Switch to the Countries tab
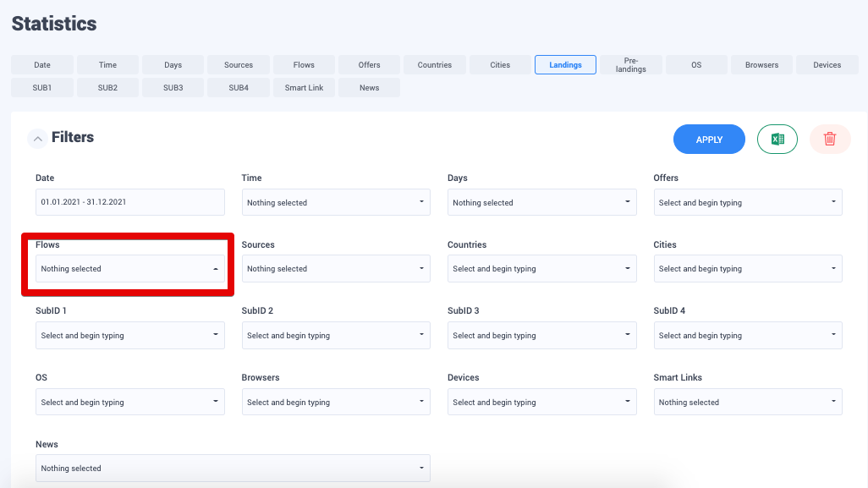Viewport: 868px width, 488px height. click(435, 65)
